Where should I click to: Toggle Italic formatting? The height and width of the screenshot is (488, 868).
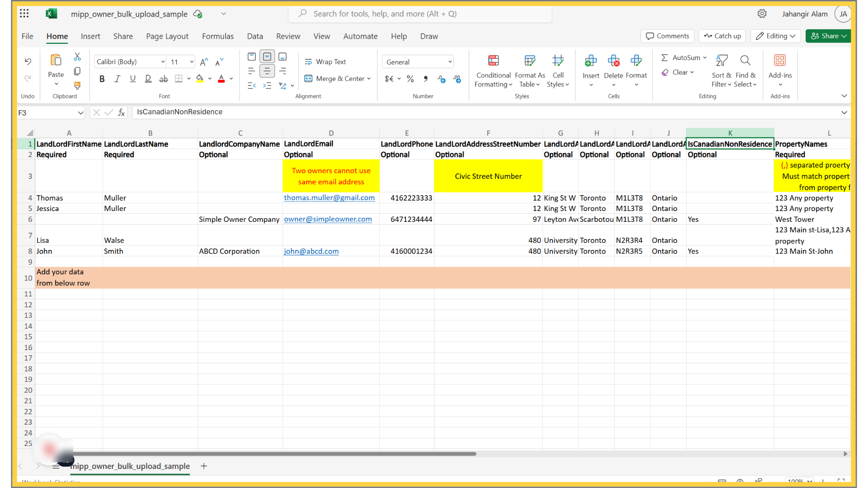[x=118, y=79]
